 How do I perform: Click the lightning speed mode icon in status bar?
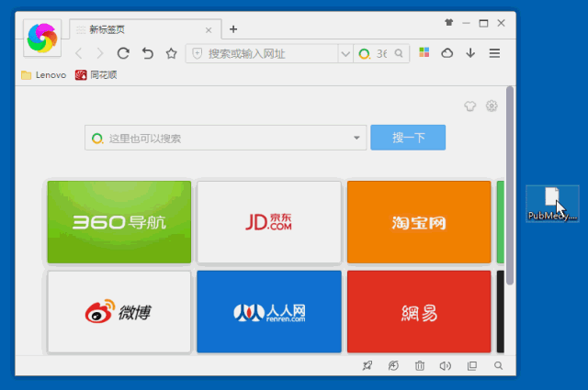pos(393,365)
